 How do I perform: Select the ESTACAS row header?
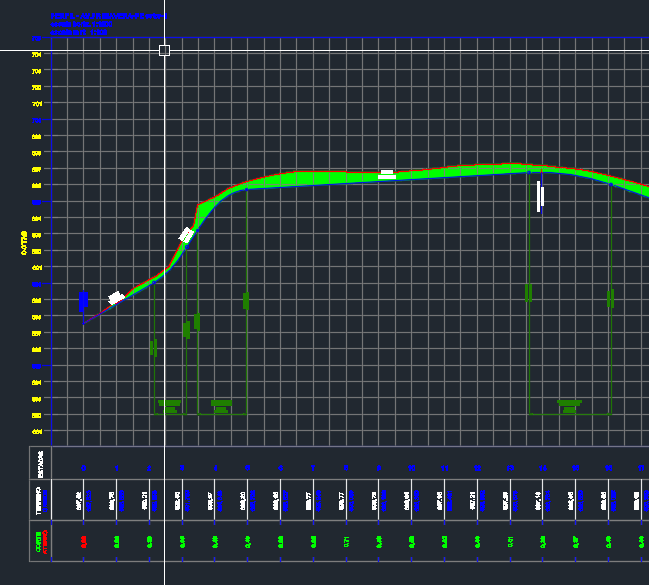pos(40,464)
